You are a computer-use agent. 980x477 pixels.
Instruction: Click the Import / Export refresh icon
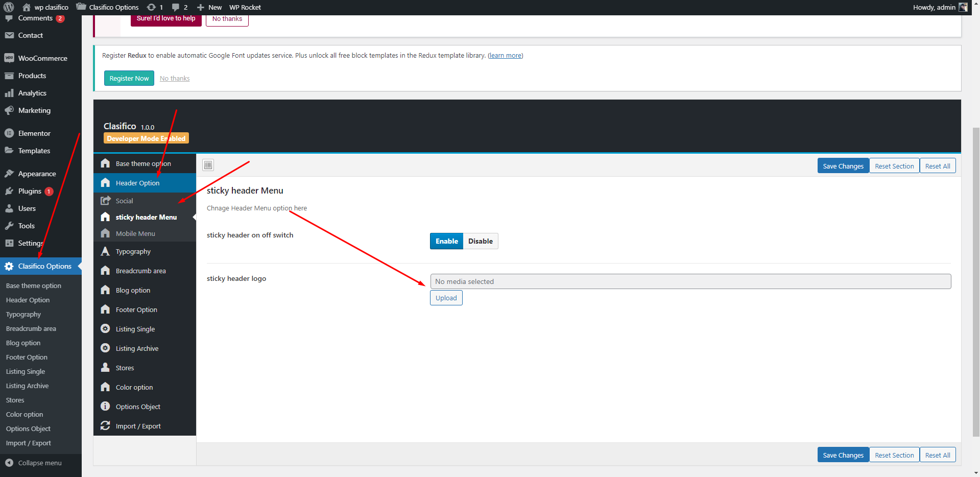pyautogui.click(x=105, y=426)
